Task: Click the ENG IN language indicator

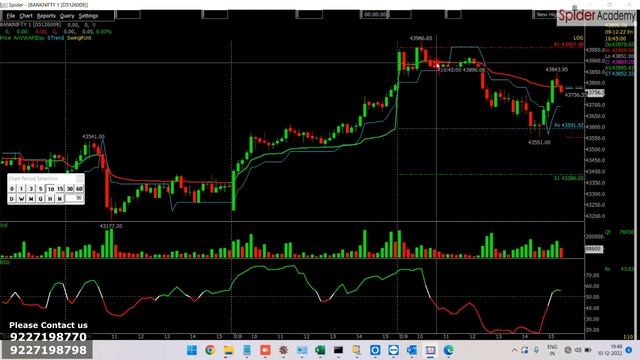Action: pyautogui.click(x=552, y=350)
